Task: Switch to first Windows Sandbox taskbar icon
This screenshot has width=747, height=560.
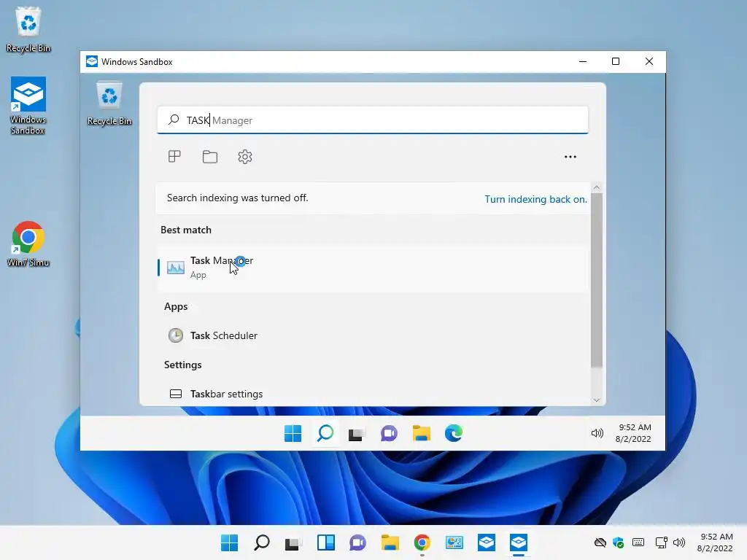Action: [x=487, y=542]
